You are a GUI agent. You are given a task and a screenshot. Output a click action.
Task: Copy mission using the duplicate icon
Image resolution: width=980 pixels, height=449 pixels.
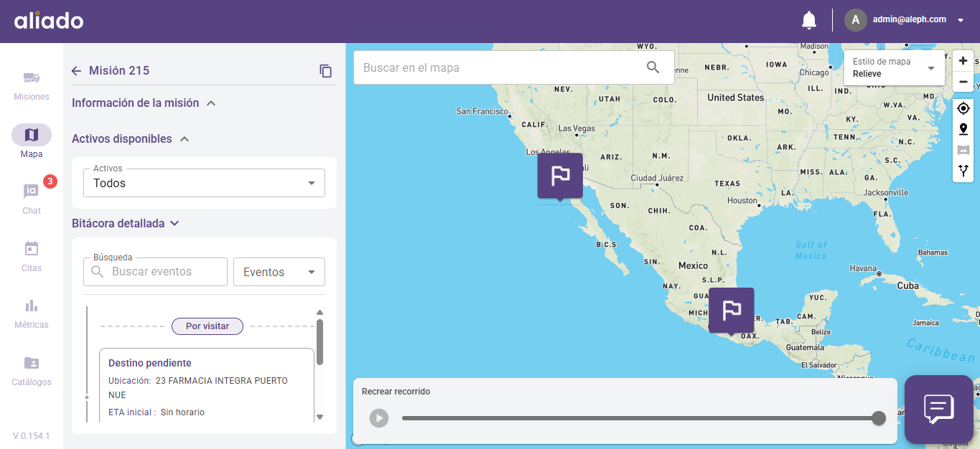pyautogui.click(x=326, y=71)
